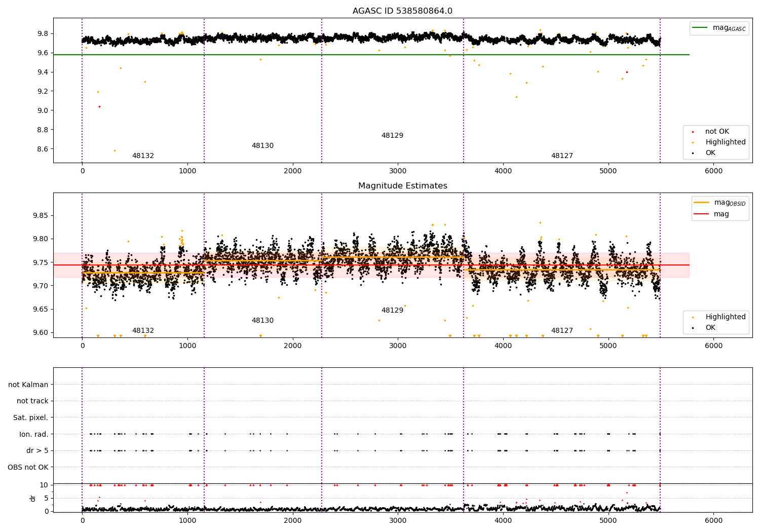Click OBSID label 48132 in the middle plot
The image size is (760, 532).
(x=143, y=330)
